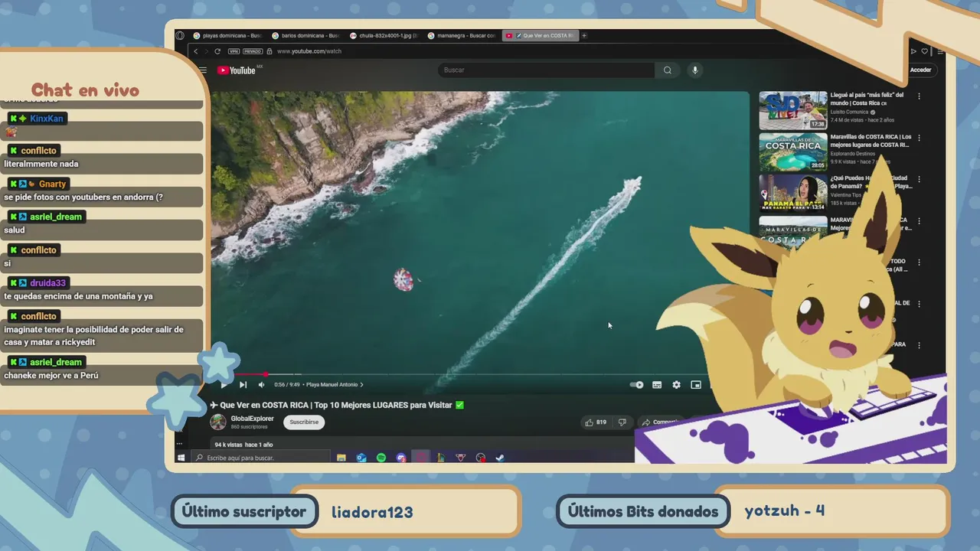Click druida33 username in chat

click(48, 282)
